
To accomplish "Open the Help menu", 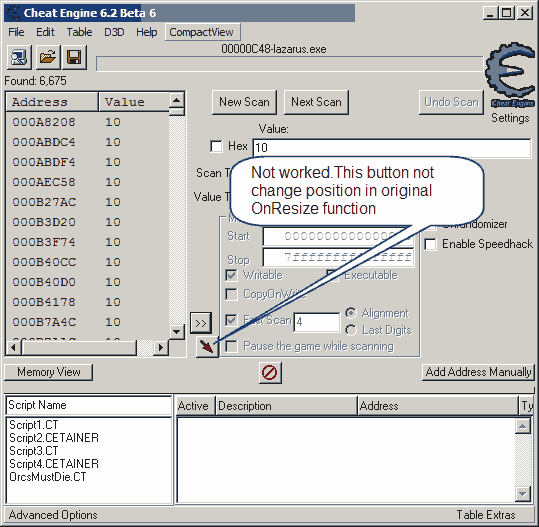I will tap(146, 32).
